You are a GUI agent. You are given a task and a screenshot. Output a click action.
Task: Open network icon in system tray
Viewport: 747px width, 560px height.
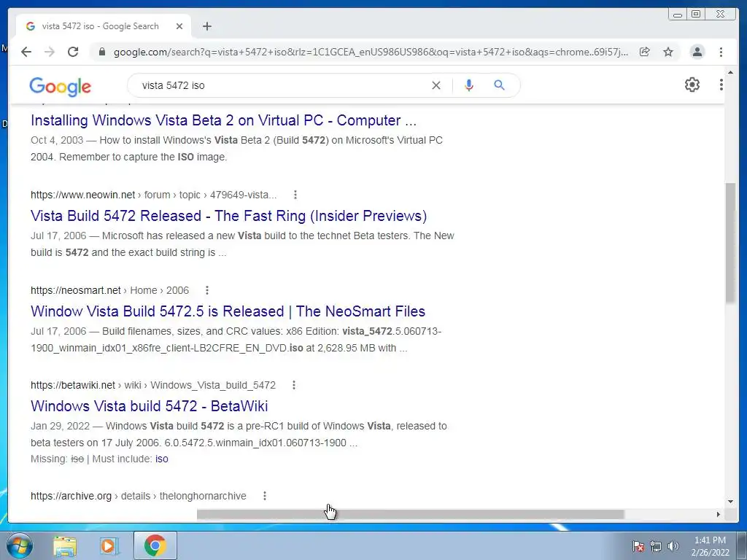coord(656,546)
